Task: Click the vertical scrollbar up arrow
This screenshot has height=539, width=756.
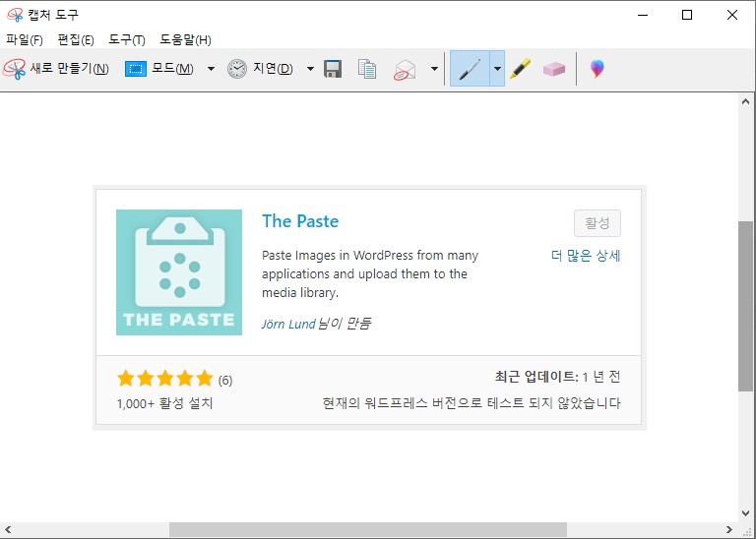Action: (x=745, y=101)
